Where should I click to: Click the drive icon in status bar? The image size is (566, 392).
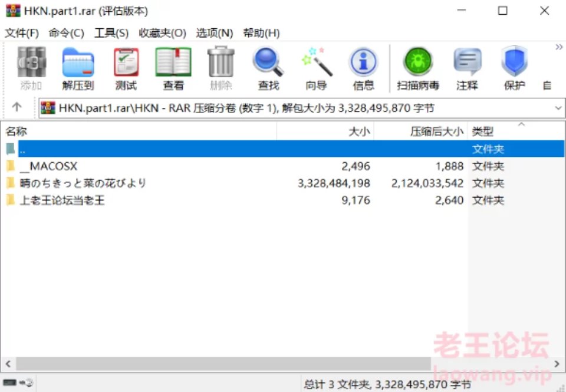coord(9,383)
